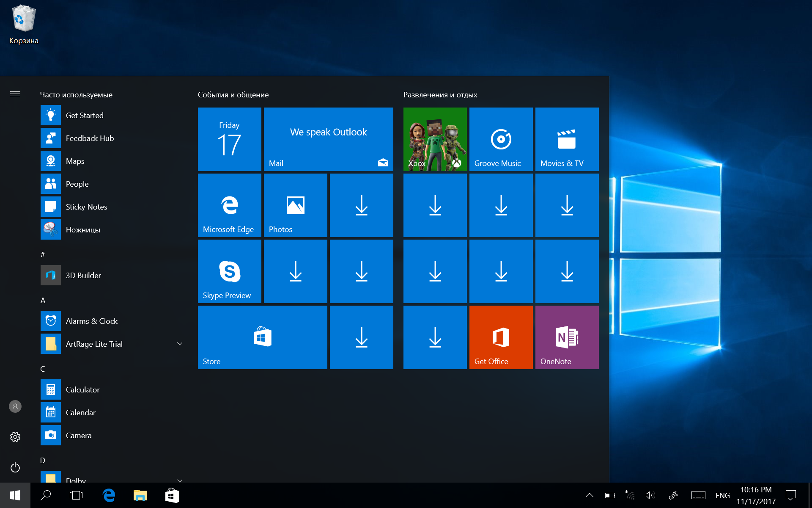Select the Корзина desktop icon

point(24,25)
